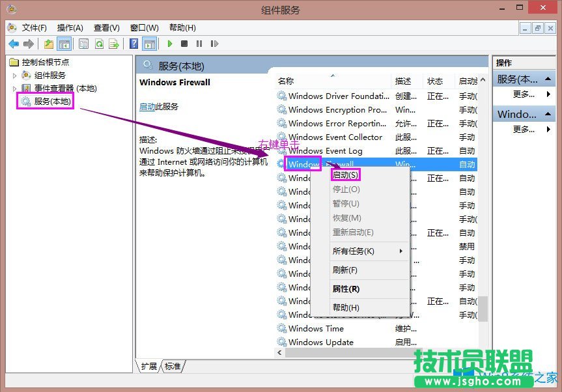This screenshot has height=392, width=562.
Task: Click the Restart service toolbar icon
Action: (x=216, y=44)
